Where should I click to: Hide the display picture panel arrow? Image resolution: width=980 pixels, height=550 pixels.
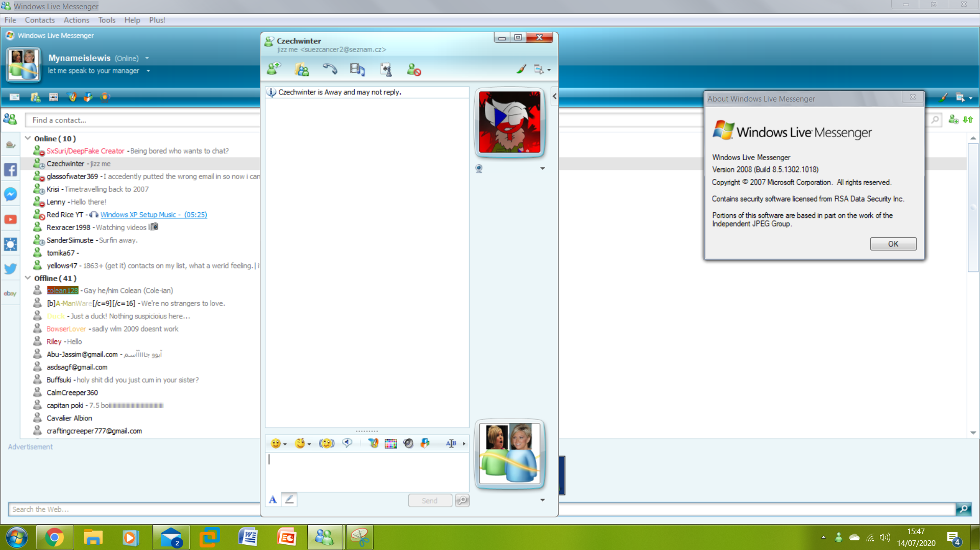554,96
